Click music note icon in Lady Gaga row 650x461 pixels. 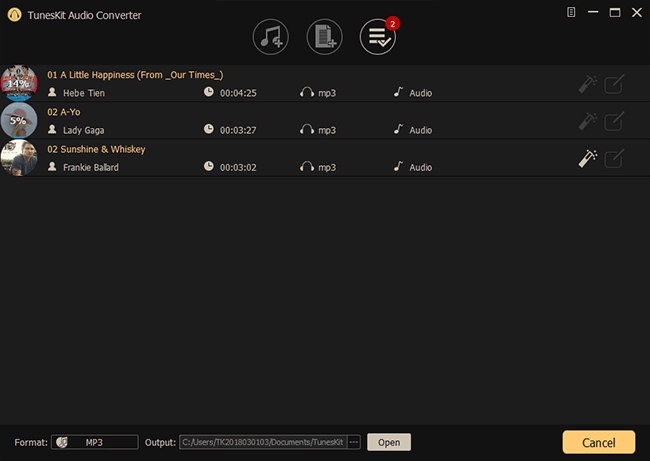(398, 129)
